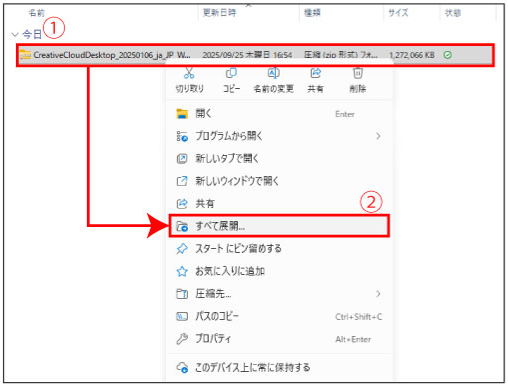Select お気に入りに追加 menu entry
The height and width of the screenshot is (386, 508).
[x=279, y=271]
